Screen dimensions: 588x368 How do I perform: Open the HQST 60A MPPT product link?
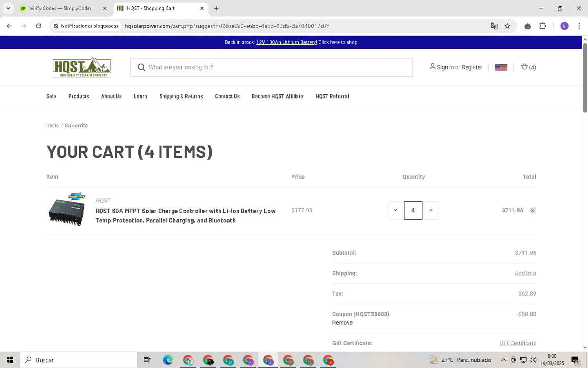[x=185, y=216]
